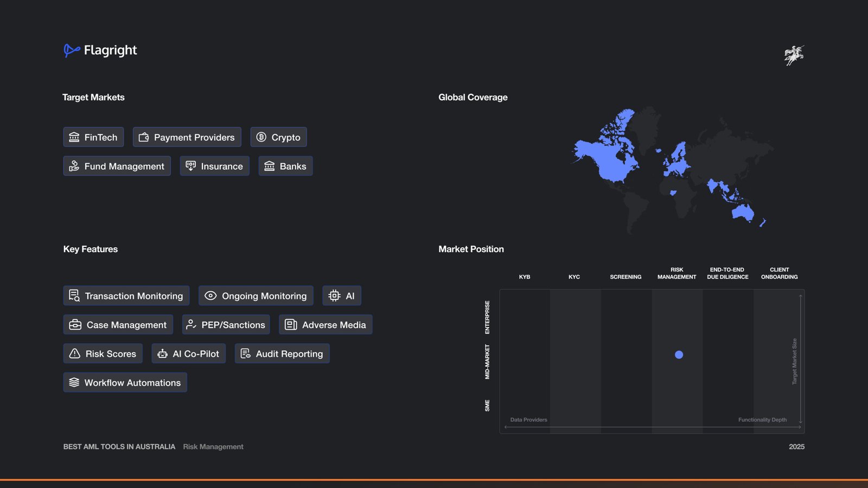The height and width of the screenshot is (488, 868).
Task: Click the KYC column header
Action: pyautogui.click(x=574, y=277)
